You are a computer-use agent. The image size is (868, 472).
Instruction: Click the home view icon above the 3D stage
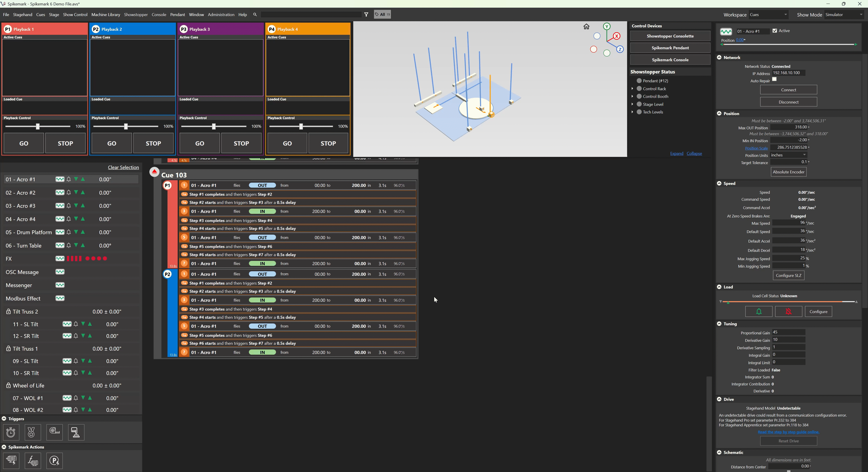[x=586, y=26]
